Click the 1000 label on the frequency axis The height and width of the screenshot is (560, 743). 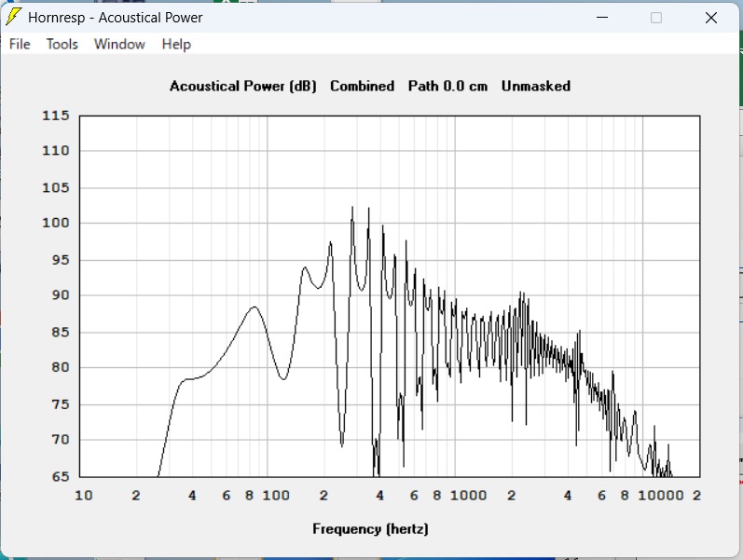click(468, 495)
